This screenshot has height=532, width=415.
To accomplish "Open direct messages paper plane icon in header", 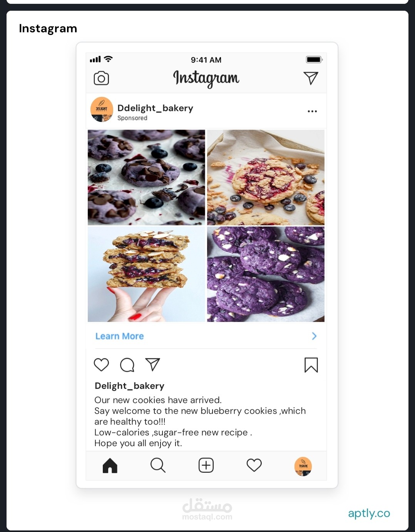I will [x=311, y=78].
